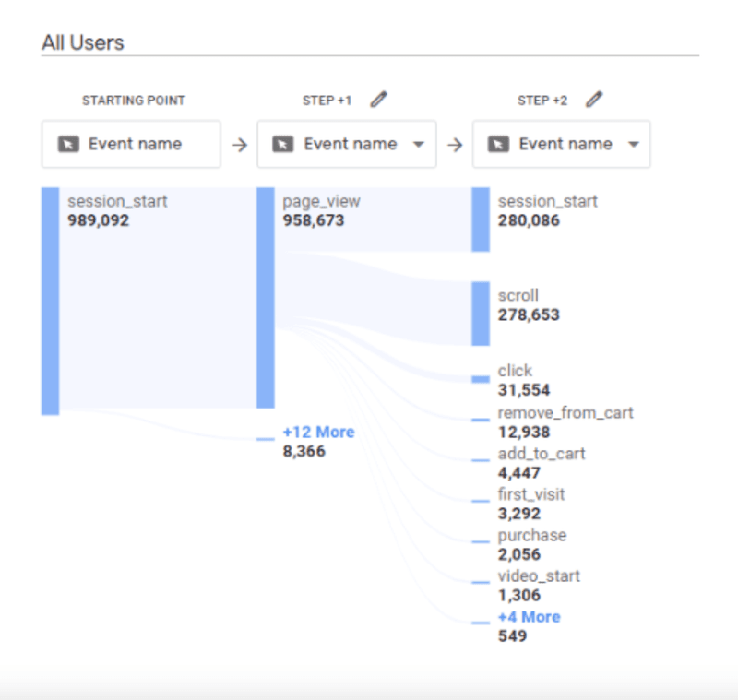Viewport: 738px width, 700px height.
Task: Click the edit pencil icon next to Step +1
Action: (378, 100)
